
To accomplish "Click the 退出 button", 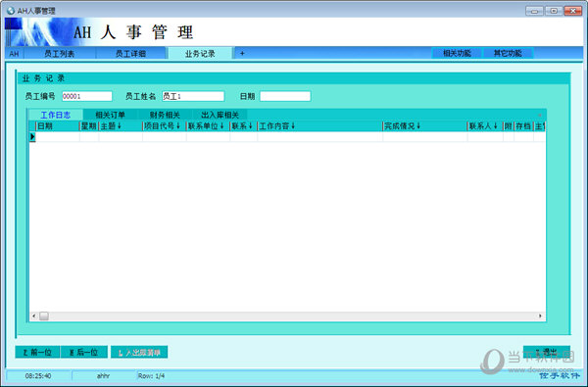I will pyautogui.click(x=547, y=352).
